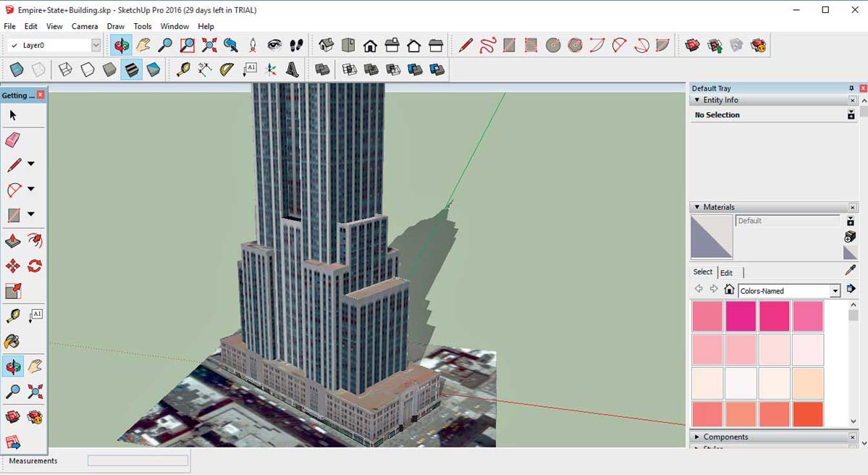Toggle pin auto-hide on Default Tray
Viewport: 868px width, 475px height.
pos(851,88)
